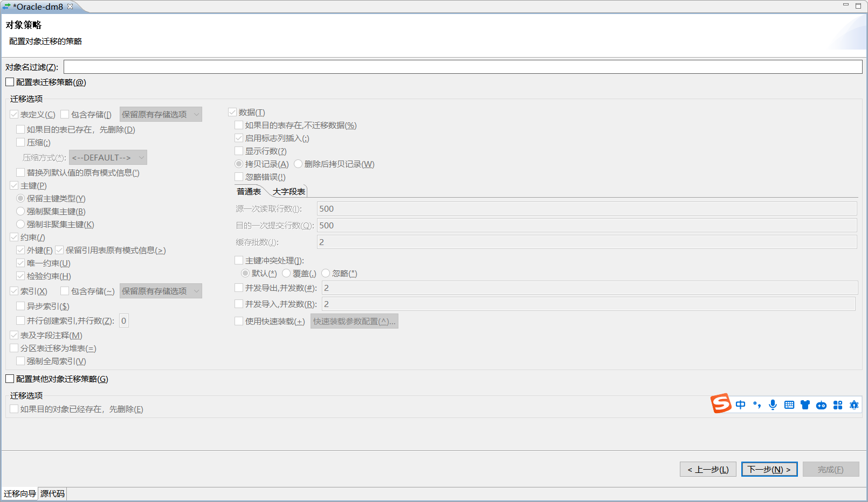Toggle Sogou punctuation mode icon
Screen dimensions: 868x502
click(x=757, y=405)
